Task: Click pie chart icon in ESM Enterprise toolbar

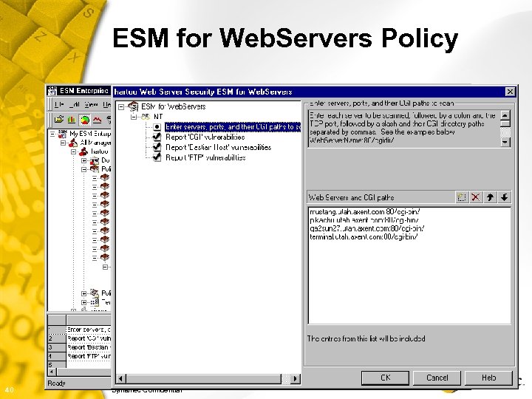Action: [84, 120]
